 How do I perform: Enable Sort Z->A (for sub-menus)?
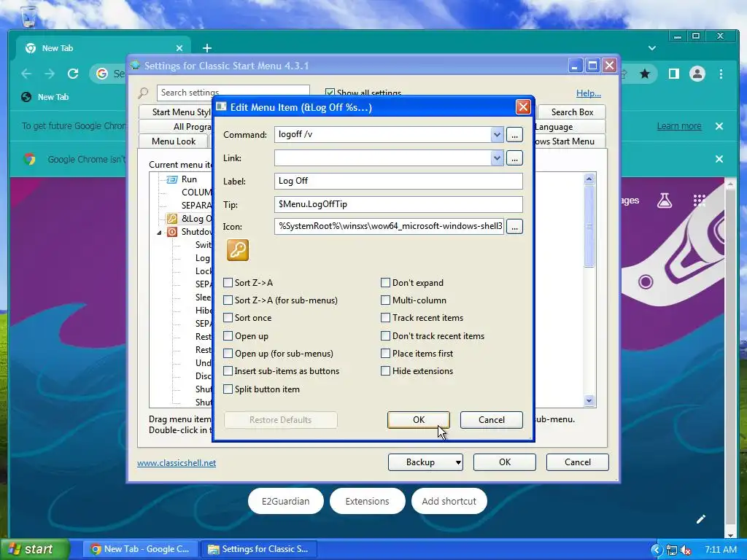pos(228,300)
